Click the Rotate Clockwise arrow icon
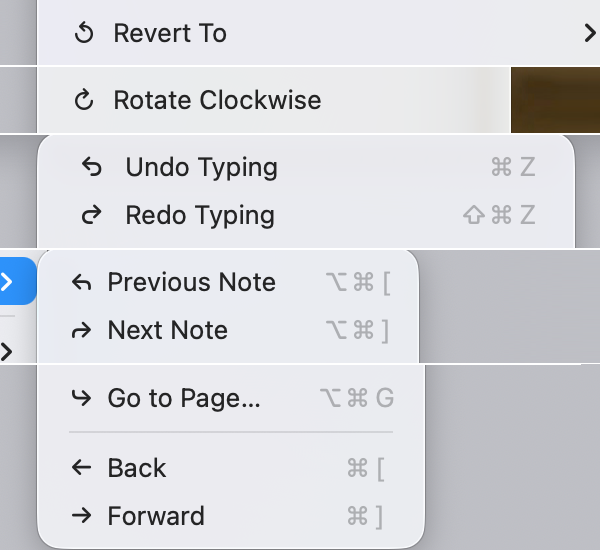Screen dimensions: 600x550 pos(84,100)
